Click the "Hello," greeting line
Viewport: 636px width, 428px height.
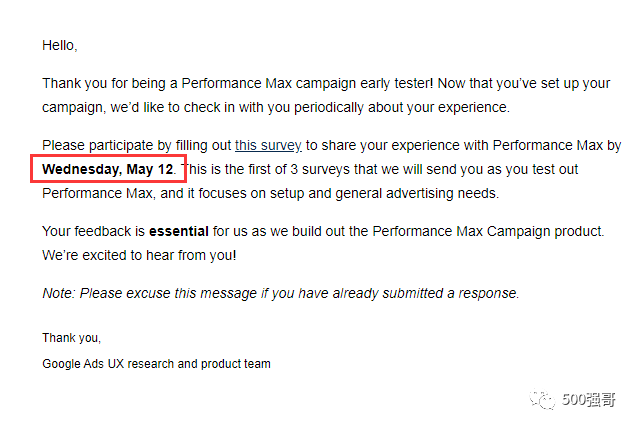(x=60, y=45)
